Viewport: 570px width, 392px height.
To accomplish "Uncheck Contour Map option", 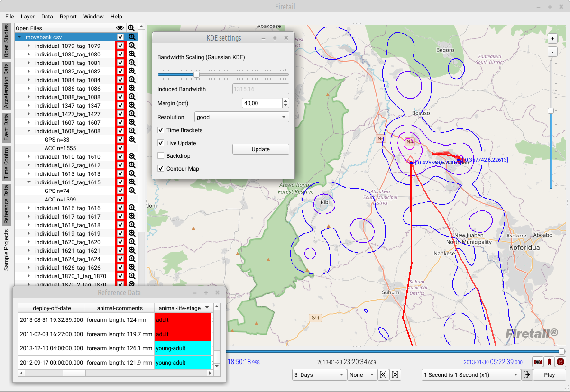I will tap(161, 169).
